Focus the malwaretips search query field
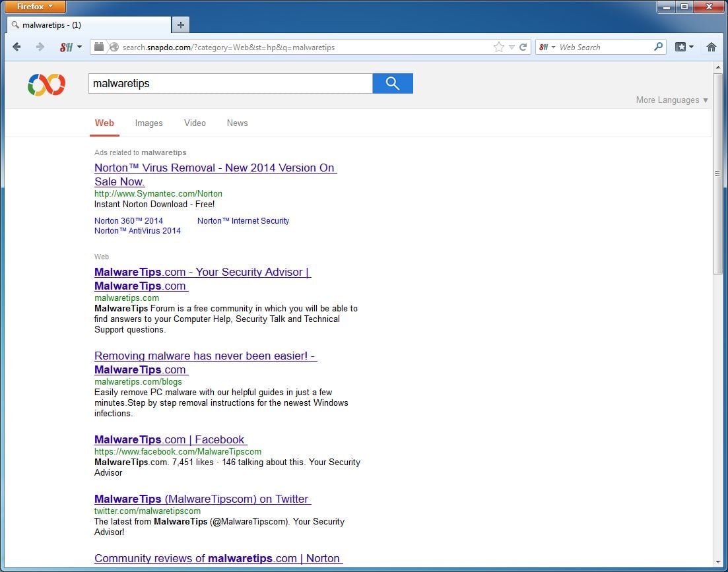The height and width of the screenshot is (572, 728). coord(230,84)
